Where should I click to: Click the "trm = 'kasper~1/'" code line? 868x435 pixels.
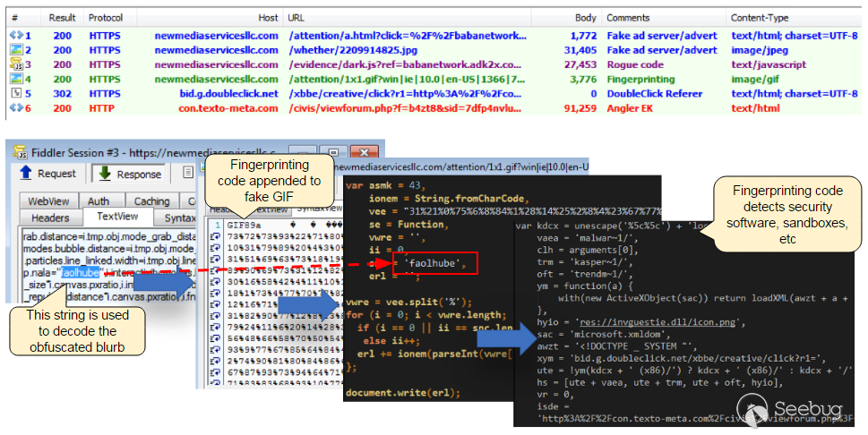point(585,261)
